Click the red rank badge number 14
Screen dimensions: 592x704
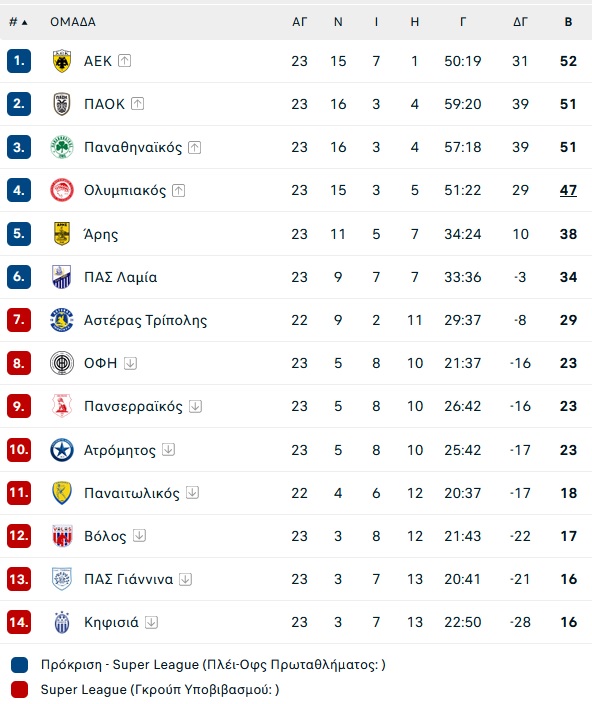click(19, 622)
